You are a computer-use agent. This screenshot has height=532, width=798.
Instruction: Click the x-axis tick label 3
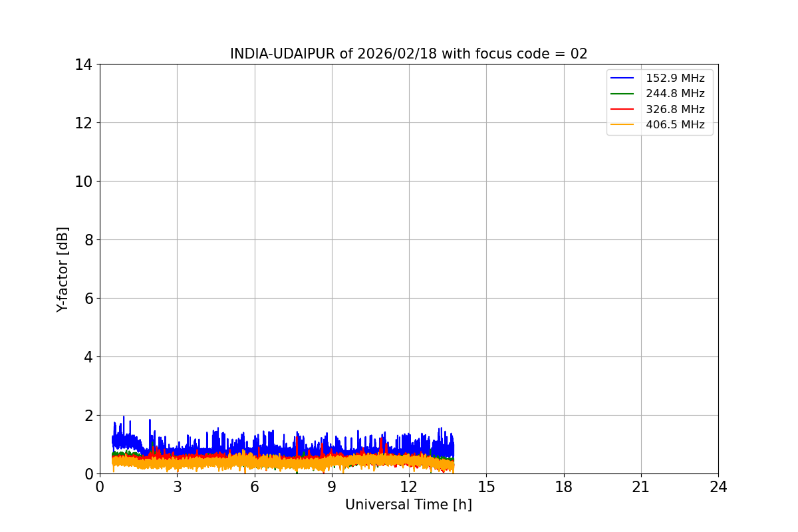pyautogui.click(x=177, y=487)
